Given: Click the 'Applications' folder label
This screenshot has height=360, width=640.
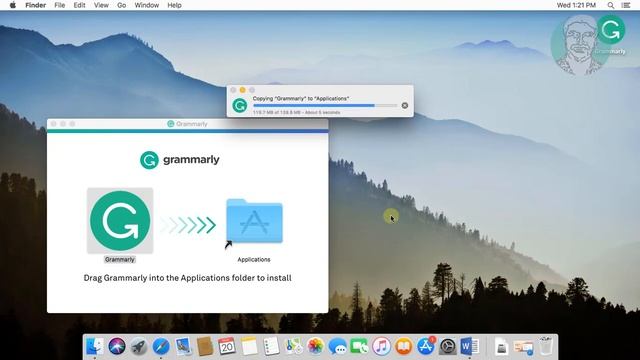Looking at the screenshot, I should (254, 260).
